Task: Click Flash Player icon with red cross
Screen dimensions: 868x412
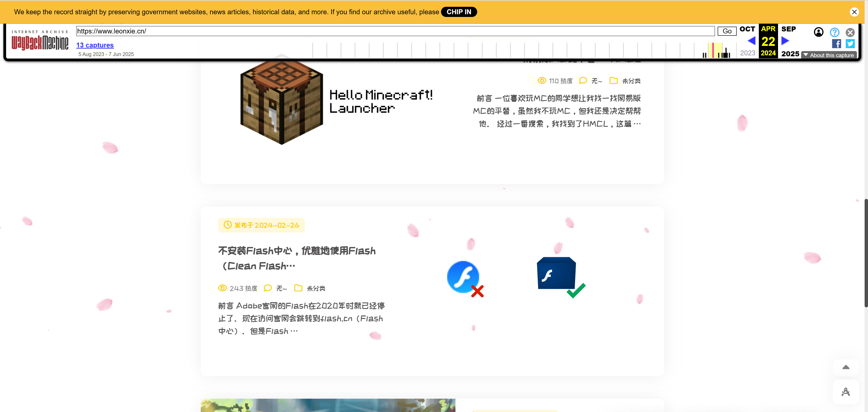Action: 465,279
